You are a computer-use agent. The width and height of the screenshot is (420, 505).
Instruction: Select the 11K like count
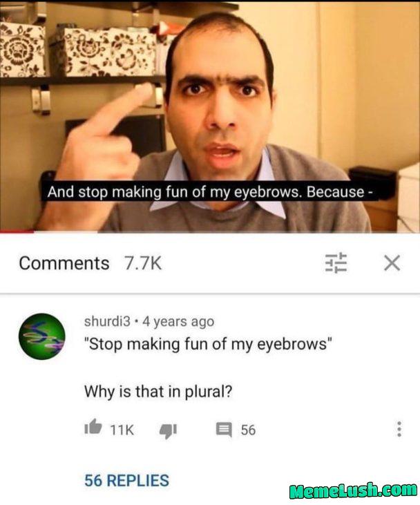pyautogui.click(x=122, y=430)
